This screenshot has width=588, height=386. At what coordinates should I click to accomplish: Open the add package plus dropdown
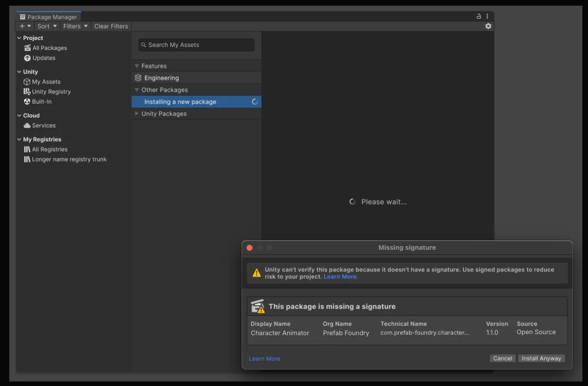pyautogui.click(x=25, y=26)
